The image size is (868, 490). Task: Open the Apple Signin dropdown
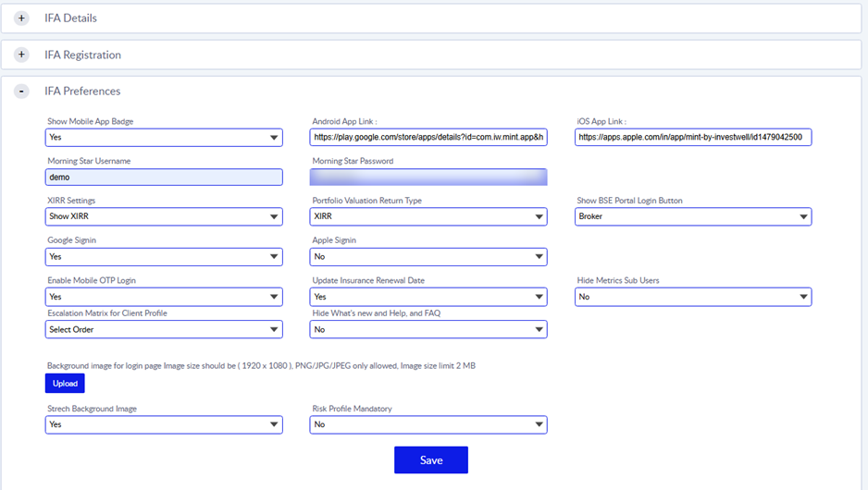pos(428,257)
